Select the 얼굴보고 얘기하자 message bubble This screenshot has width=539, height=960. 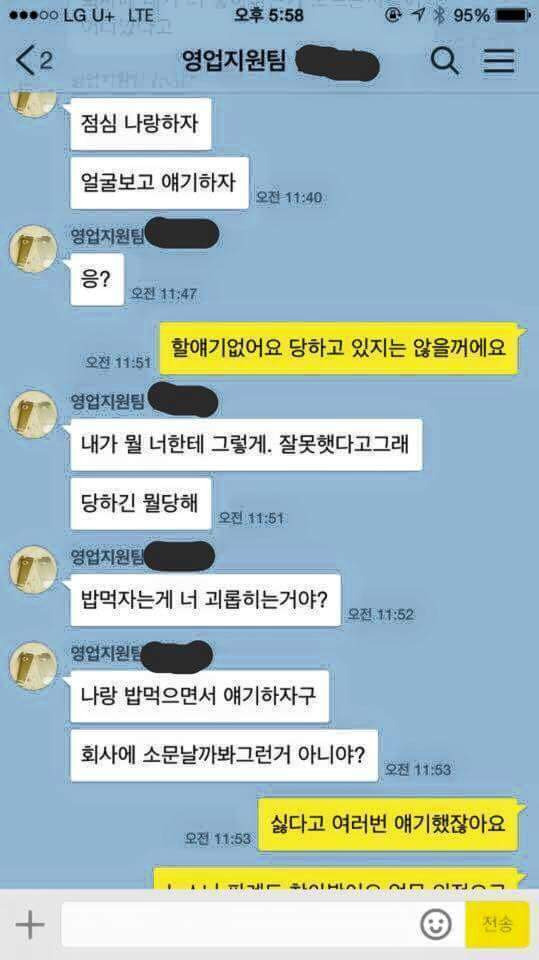[x=159, y=183]
